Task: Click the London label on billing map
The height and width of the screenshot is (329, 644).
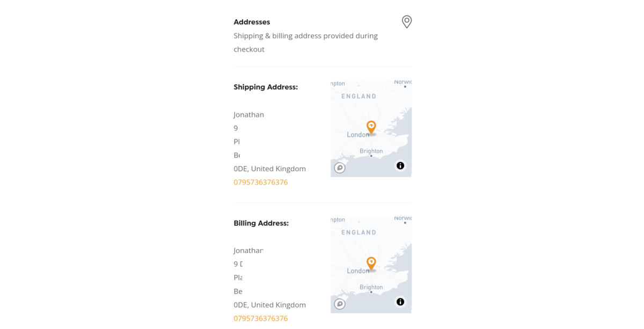Action: (x=358, y=271)
